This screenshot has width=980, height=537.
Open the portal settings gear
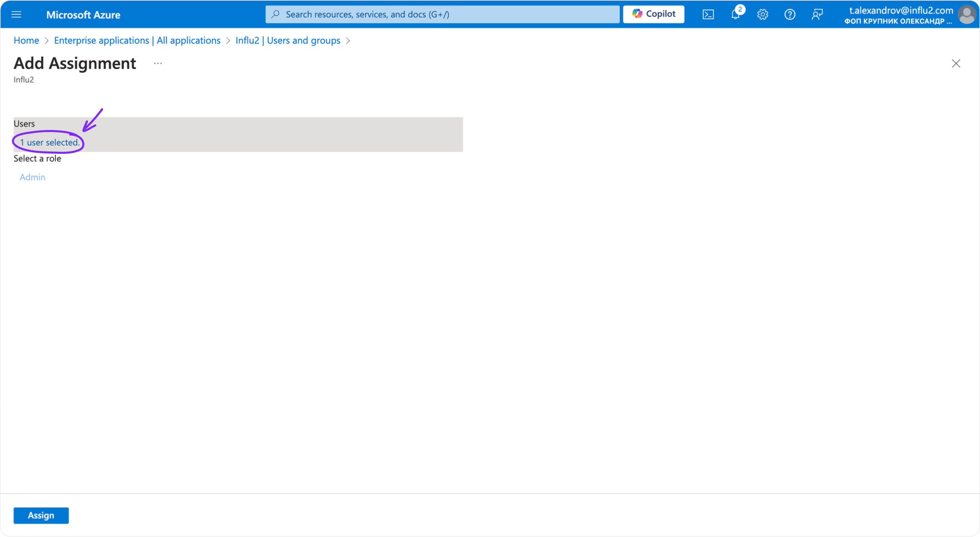click(x=762, y=14)
